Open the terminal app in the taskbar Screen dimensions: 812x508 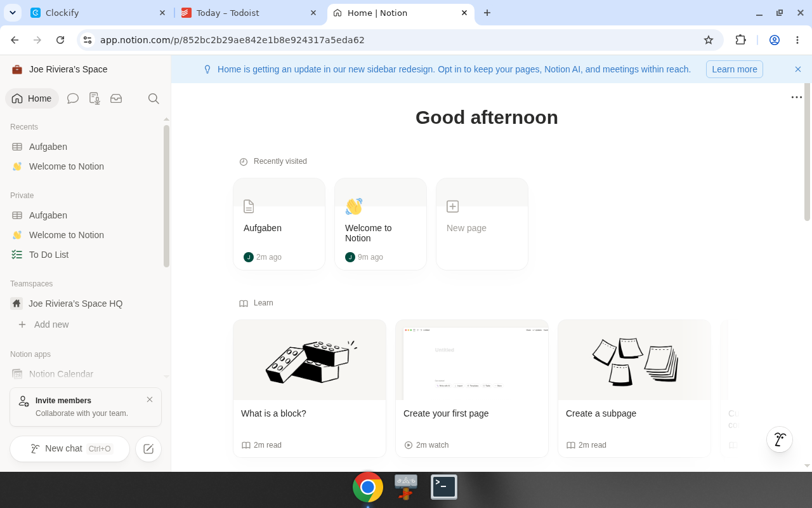point(444,487)
